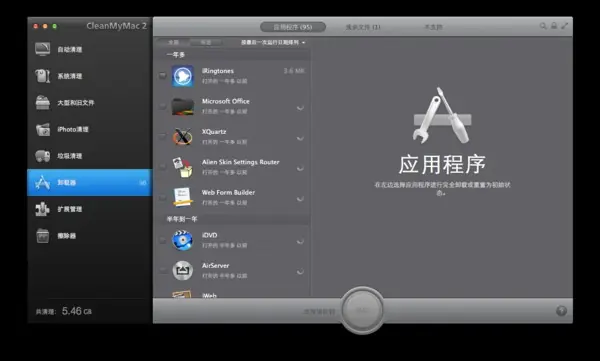Image resolution: width=600 pixels, height=361 pixels.
Task: Enter full screen with the arrows icon
Action: pyautogui.click(x=564, y=26)
